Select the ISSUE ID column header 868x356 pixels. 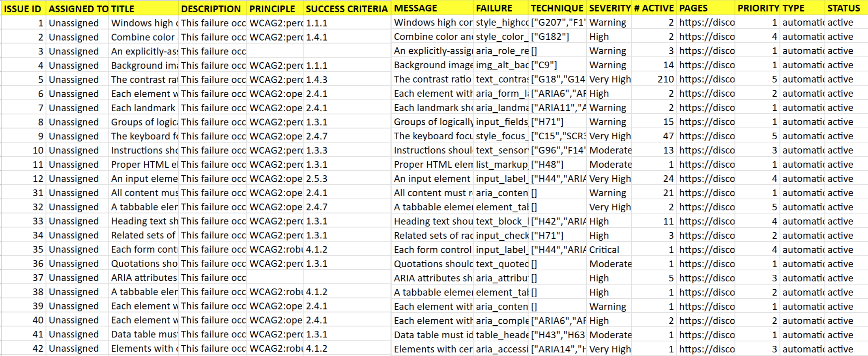[x=23, y=9]
